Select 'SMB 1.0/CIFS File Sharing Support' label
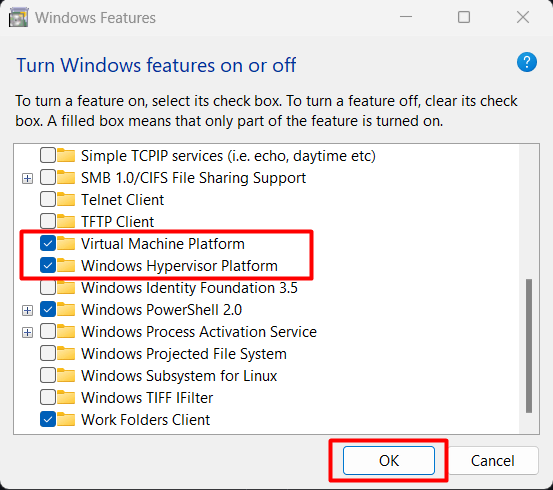 click(193, 178)
